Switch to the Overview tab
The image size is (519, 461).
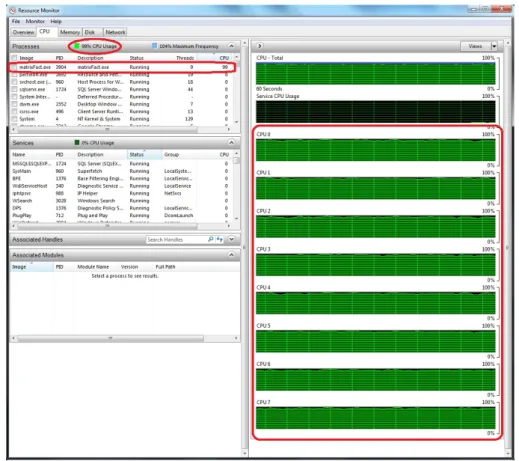pyautogui.click(x=23, y=32)
